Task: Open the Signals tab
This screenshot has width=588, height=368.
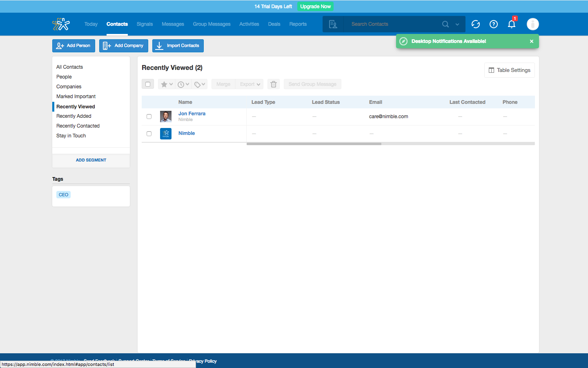Action: (x=145, y=24)
